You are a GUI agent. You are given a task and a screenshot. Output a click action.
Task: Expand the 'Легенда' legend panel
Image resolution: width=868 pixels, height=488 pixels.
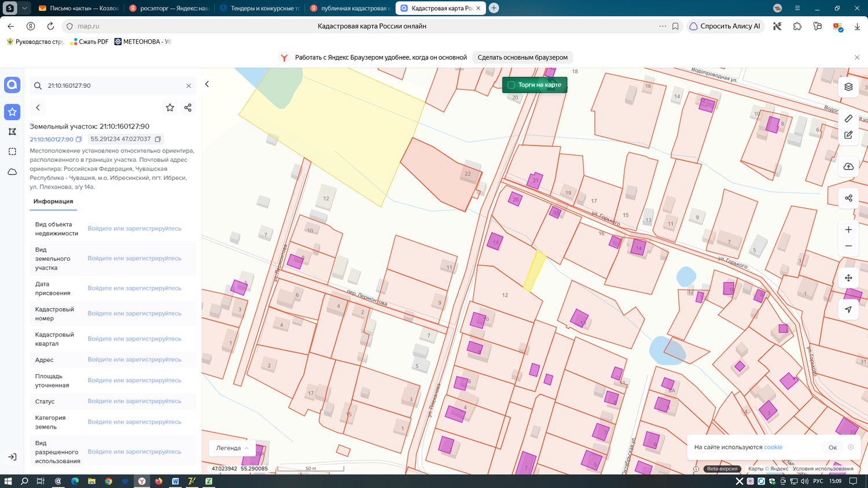[x=232, y=448]
